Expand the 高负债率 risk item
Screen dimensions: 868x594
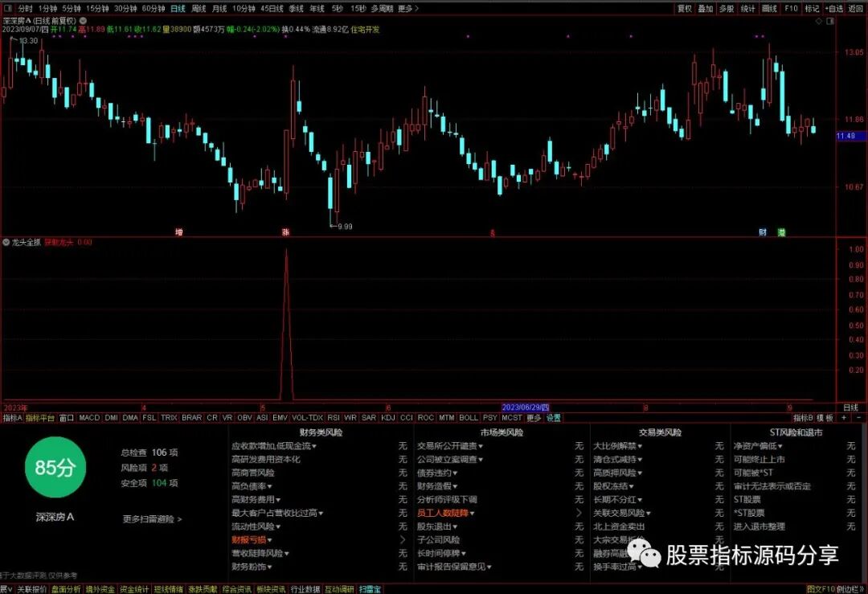point(252,486)
